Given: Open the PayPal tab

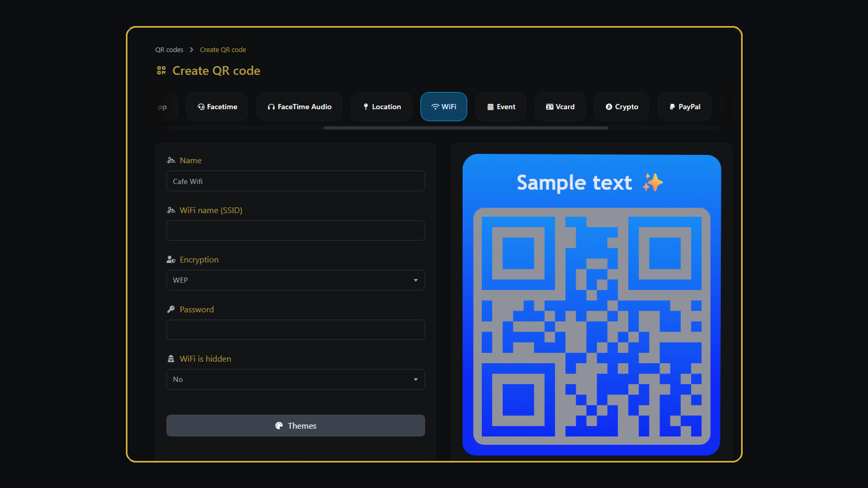Looking at the screenshot, I should [x=685, y=107].
